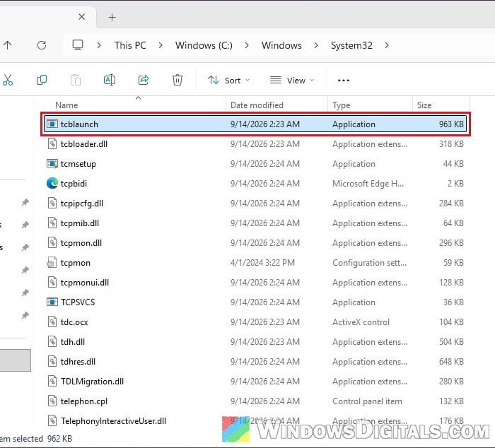The width and height of the screenshot is (495, 448).
Task: Click the Control panel item type cell
Action: [367, 401]
